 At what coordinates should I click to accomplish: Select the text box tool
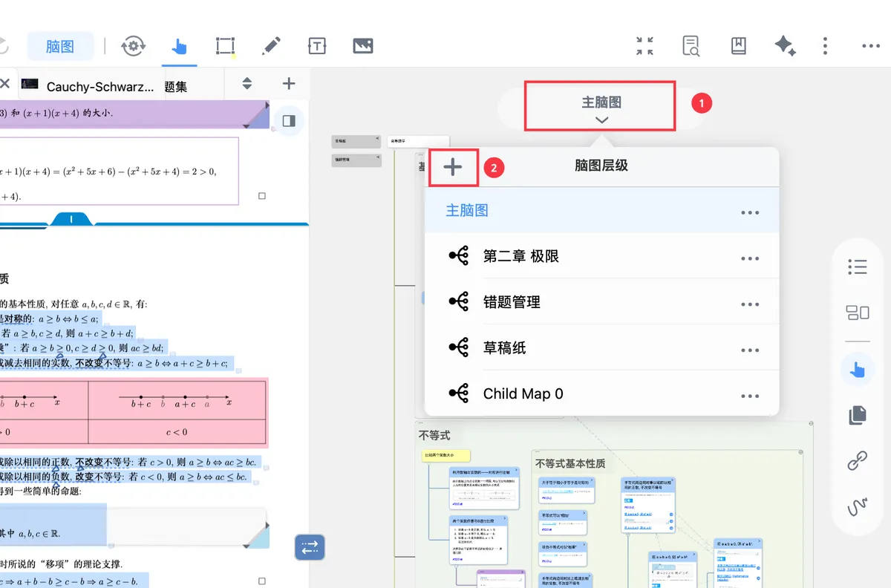(x=317, y=46)
